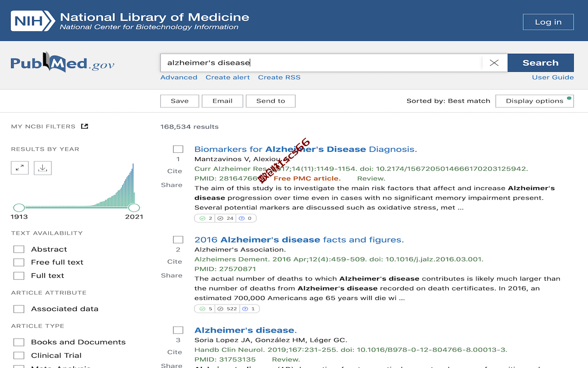Open the third result titled Alzheimer's disease
This screenshot has height=368, width=588.
[246, 330]
